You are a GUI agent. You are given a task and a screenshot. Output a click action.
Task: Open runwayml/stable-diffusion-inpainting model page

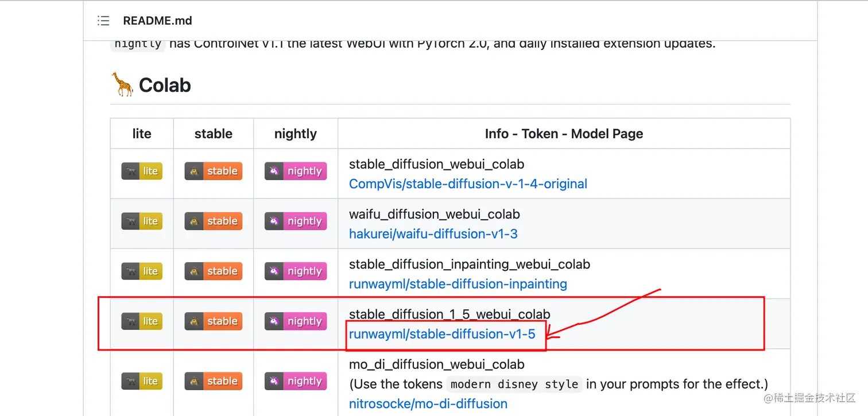(x=458, y=284)
